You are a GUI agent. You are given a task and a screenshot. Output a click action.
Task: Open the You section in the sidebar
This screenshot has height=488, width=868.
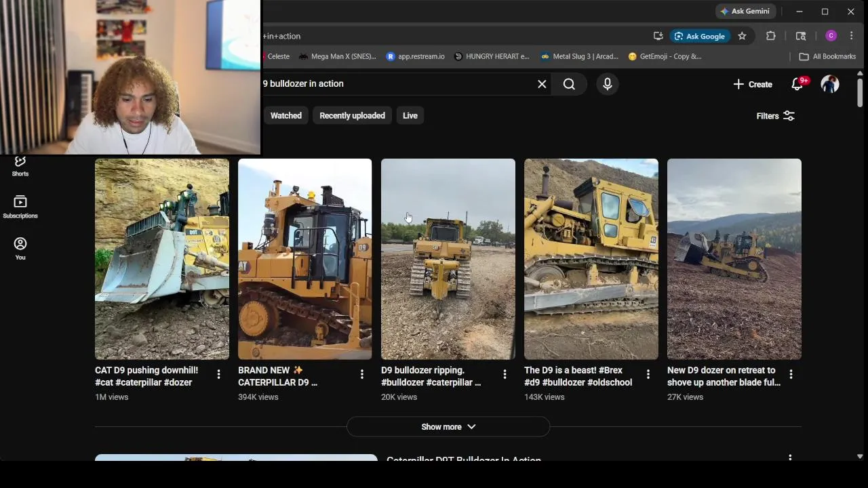click(20, 249)
